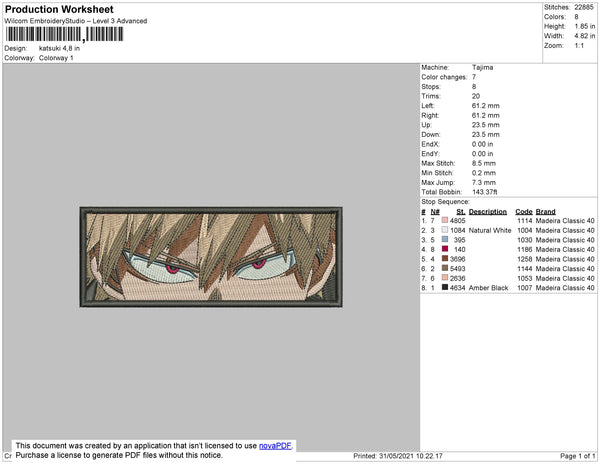Viewport: 600px width, 464px height.
Task: Click the Production Worksheet title
Action: (59, 10)
